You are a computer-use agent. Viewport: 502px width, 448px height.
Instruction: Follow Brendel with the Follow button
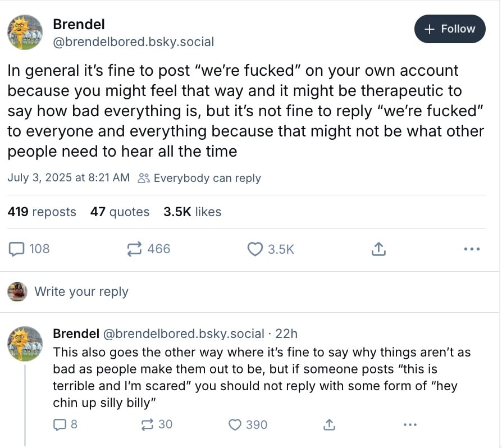450,29
